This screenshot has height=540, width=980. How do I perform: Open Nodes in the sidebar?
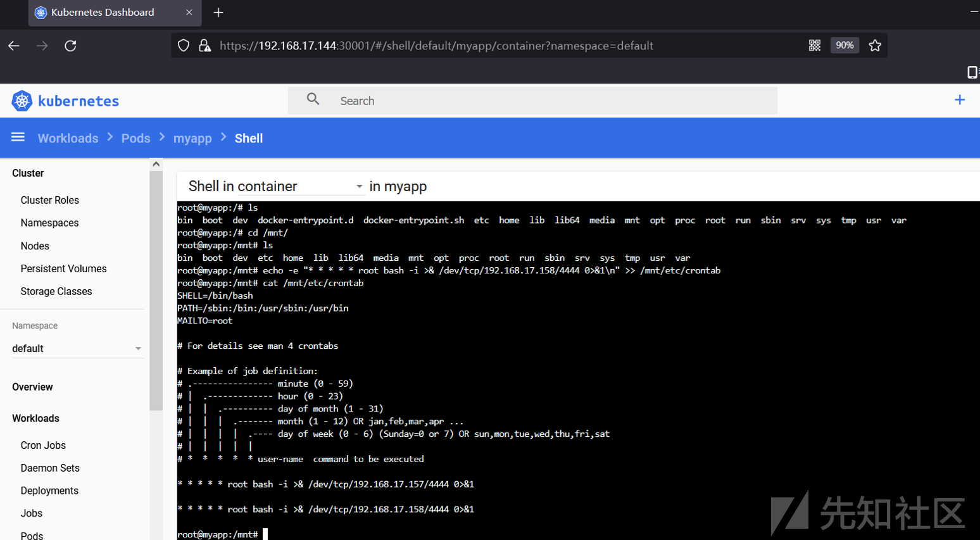(35, 246)
